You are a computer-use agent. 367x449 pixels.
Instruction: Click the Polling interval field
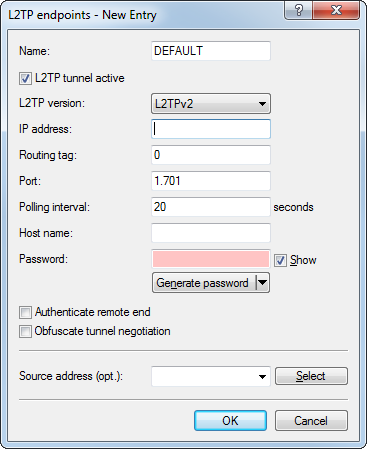[x=211, y=207]
